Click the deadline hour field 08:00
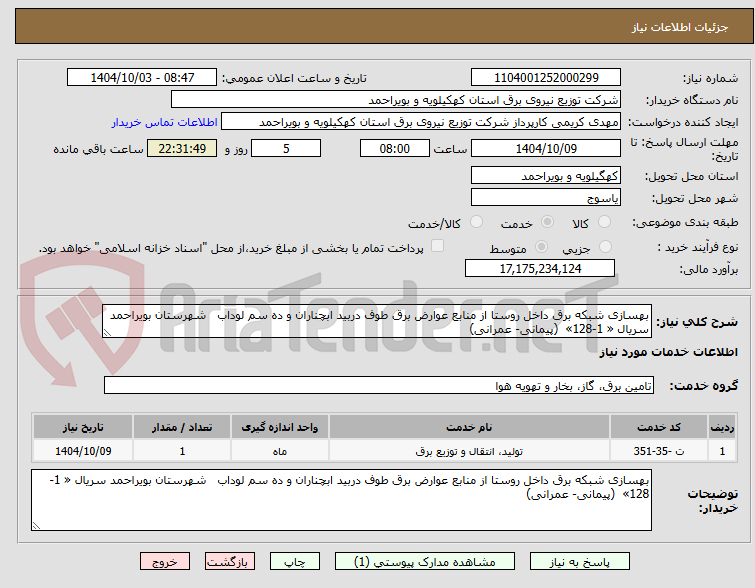The image size is (755, 588). tap(395, 148)
